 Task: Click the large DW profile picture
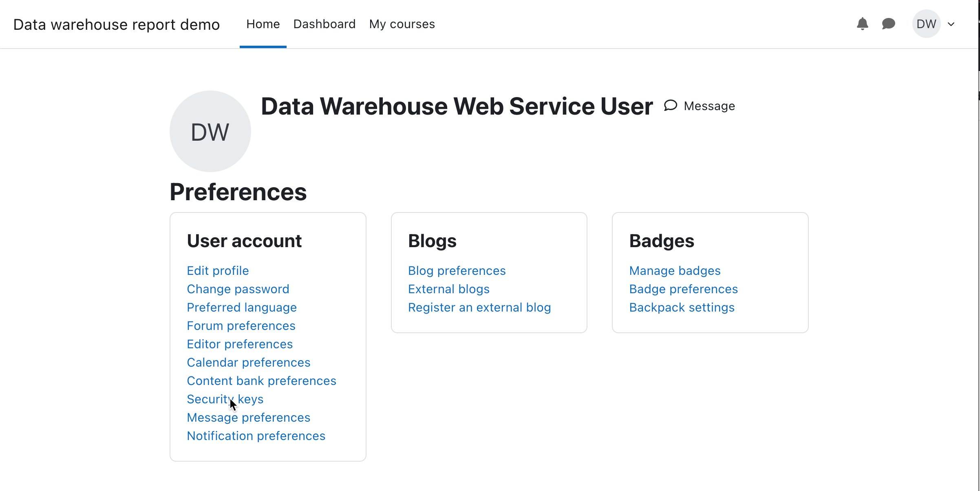coord(210,131)
